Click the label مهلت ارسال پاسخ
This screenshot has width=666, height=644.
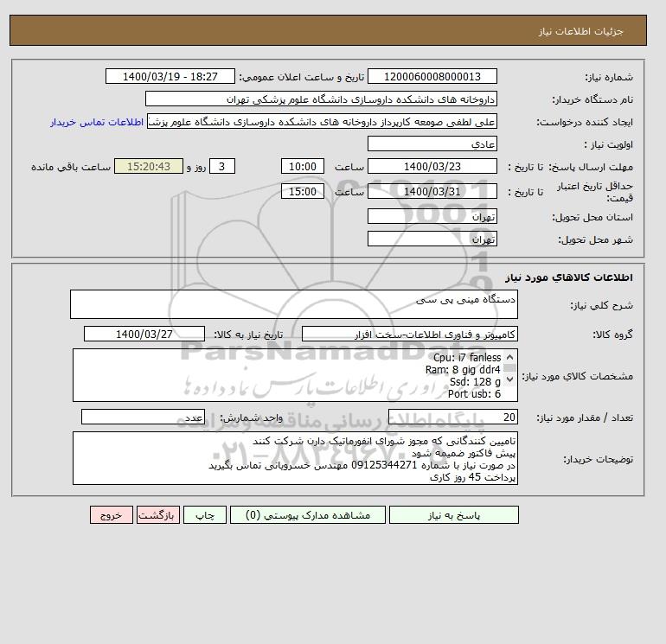(x=592, y=167)
